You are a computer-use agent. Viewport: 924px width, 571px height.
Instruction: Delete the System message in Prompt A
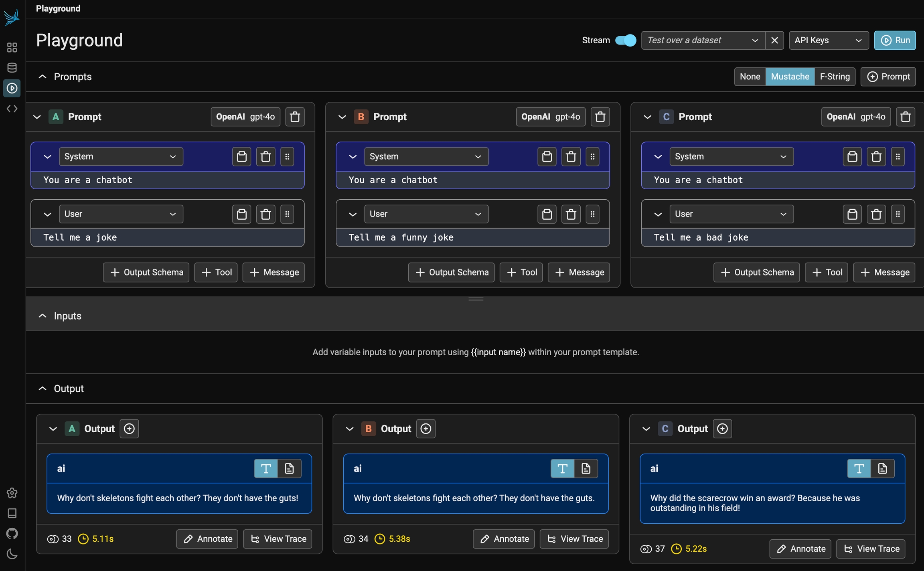click(265, 156)
